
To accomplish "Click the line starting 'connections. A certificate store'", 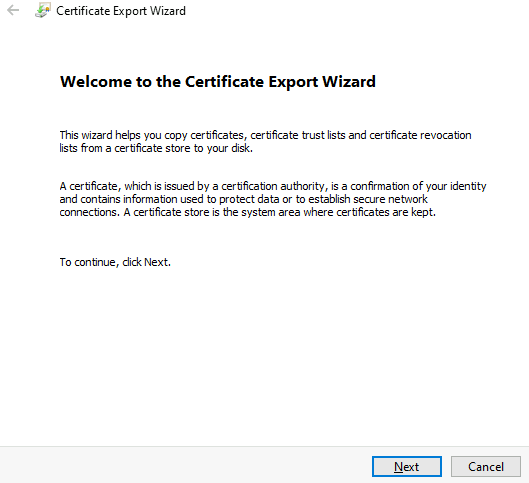I will click(x=248, y=212).
